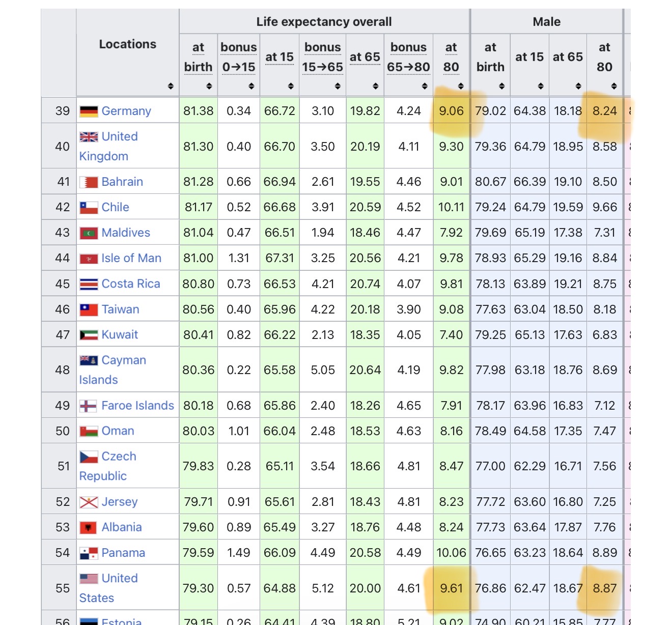Click the United Kingdom flag icon
The height and width of the screenshot is (625, 672).
pos(89,137)
